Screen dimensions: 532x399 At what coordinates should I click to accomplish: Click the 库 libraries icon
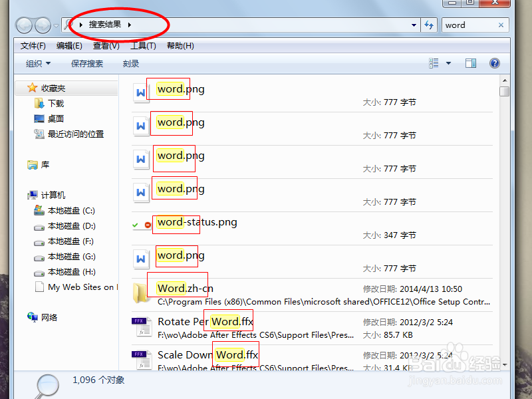(x=32, y=165)
